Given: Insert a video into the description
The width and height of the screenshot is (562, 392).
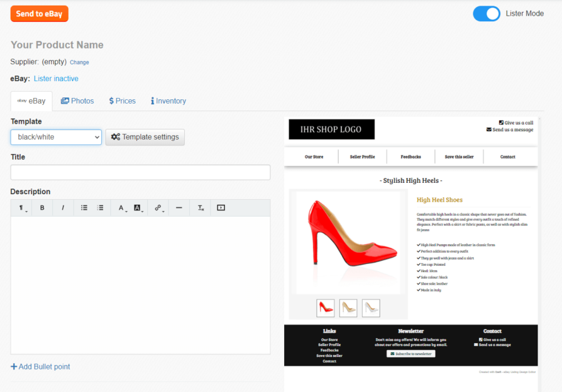Looking at the screenshot, I should 220,207.
